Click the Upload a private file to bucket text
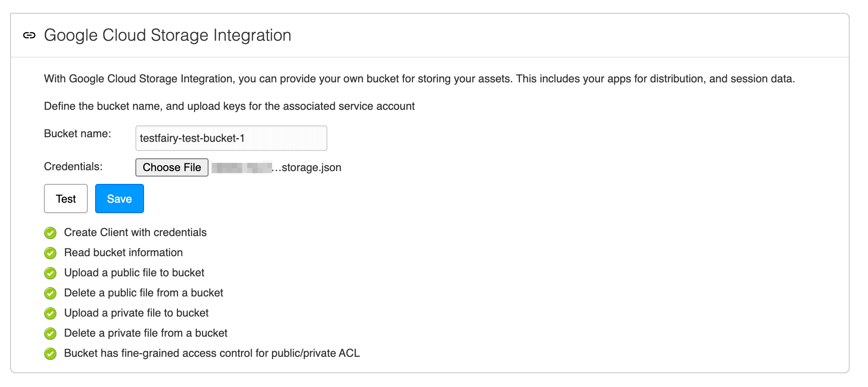This screenshot has width=868, height=387. [x=136, y=313]
